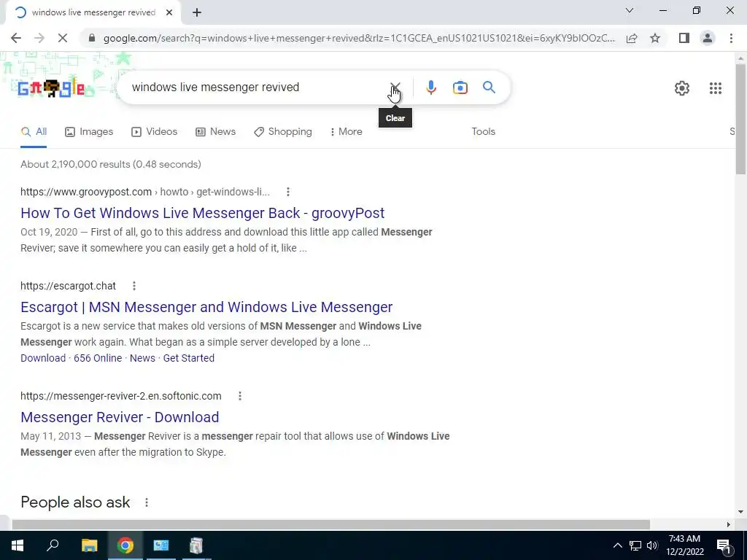
Task: Click the scroll right arrow
Action: (729, 525)
